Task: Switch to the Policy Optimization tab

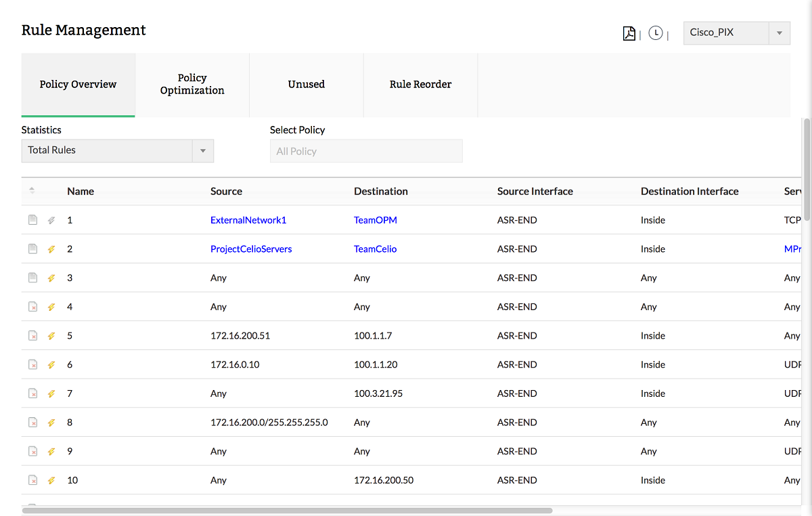Action: coord(192,84)
